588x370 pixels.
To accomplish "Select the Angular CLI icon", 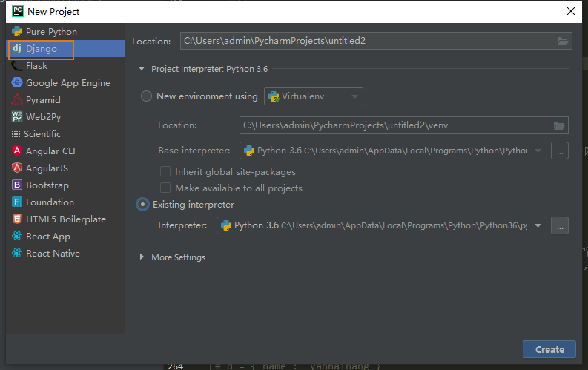I will (x=17, y=151).
